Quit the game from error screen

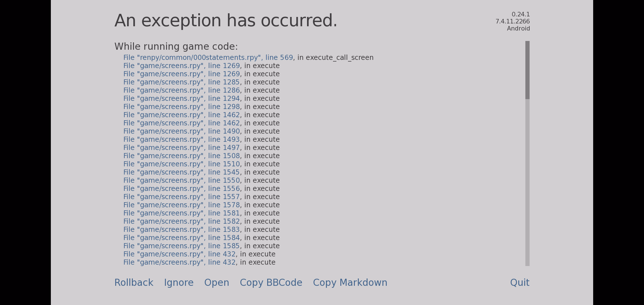coord(520,283)
